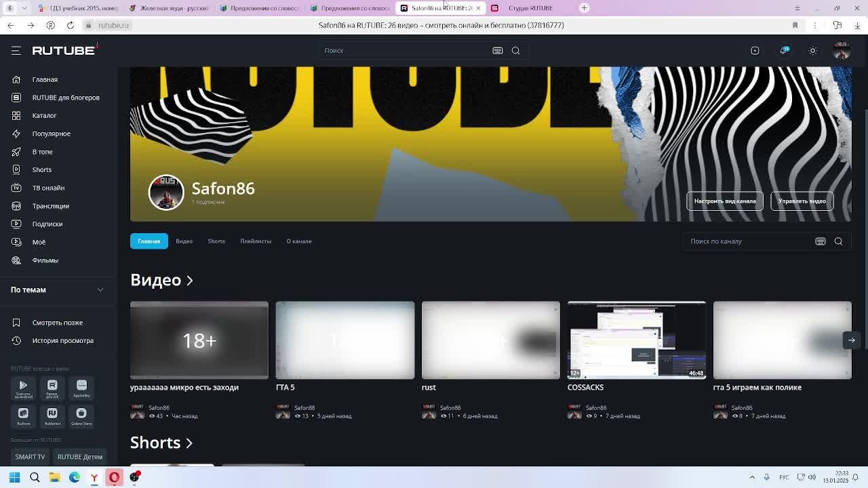The width and height of the screenshot is (868, 488).
Task: Open the RUTUBE hamburger menu
Action: (x=16, y=50)
